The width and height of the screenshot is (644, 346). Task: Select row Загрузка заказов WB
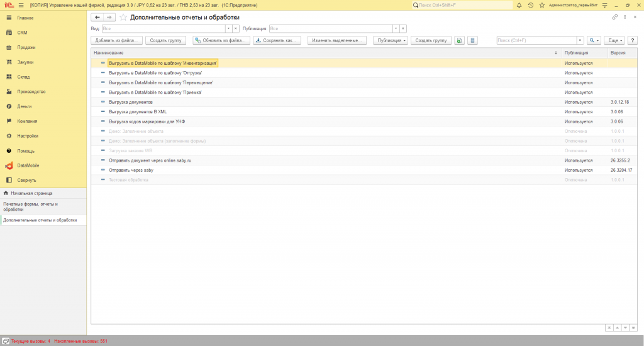[x=364, y=151]
